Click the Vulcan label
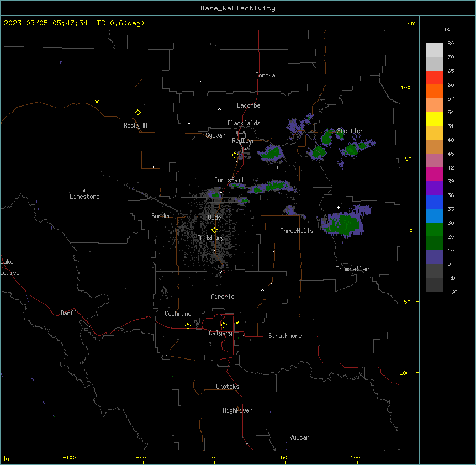 (299, 437)
